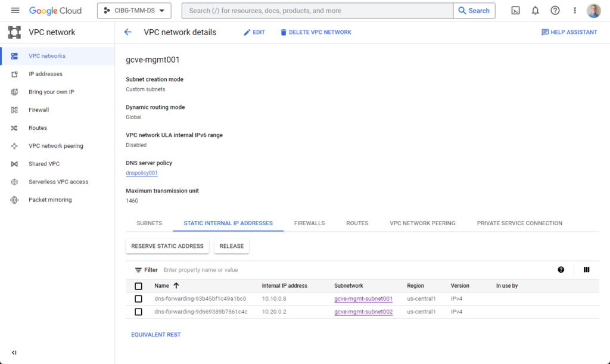The image size is (610, 364).
Task: Click the Edit button
Action: [x=254, y=32]
